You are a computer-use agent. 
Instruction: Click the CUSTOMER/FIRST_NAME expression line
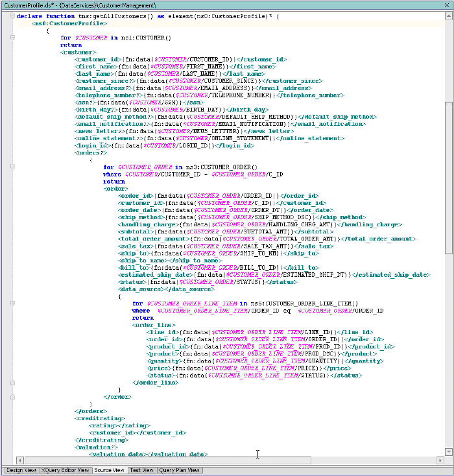[x=175, y=67]
